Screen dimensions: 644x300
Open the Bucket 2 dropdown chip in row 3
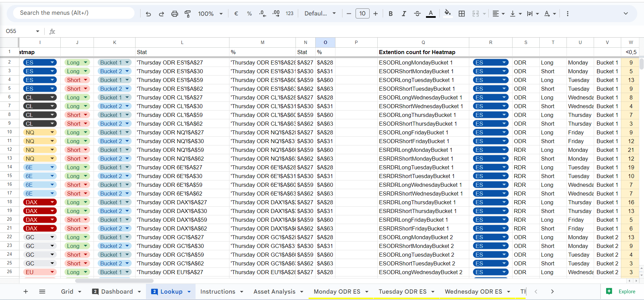tap(114, 71)
